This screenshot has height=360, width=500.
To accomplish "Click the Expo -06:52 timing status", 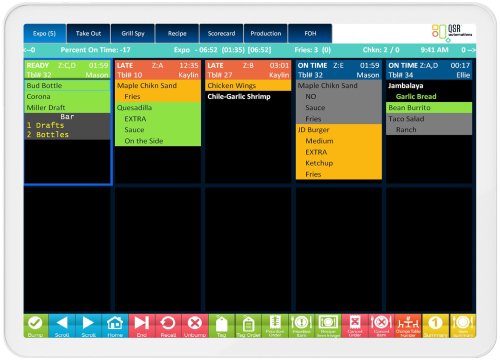I will (222, 50).
